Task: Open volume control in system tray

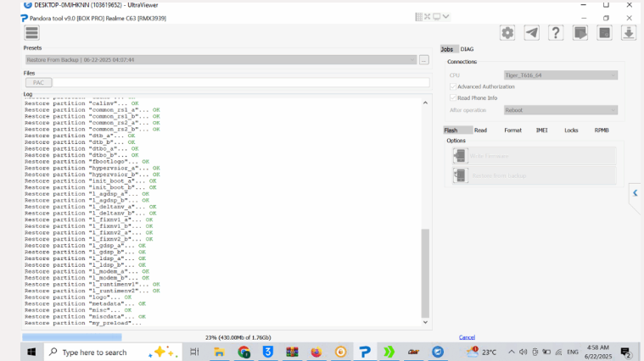Action: tap(523, 352)
